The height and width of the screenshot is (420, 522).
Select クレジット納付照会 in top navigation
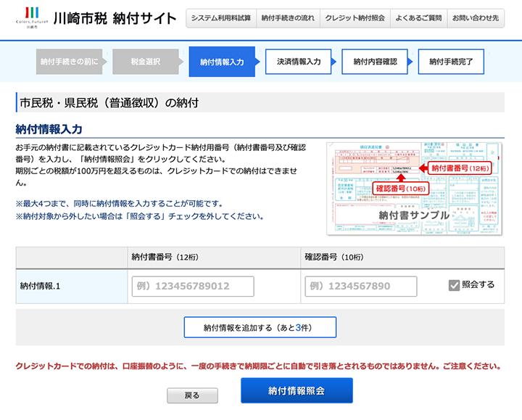click(354, 18)
